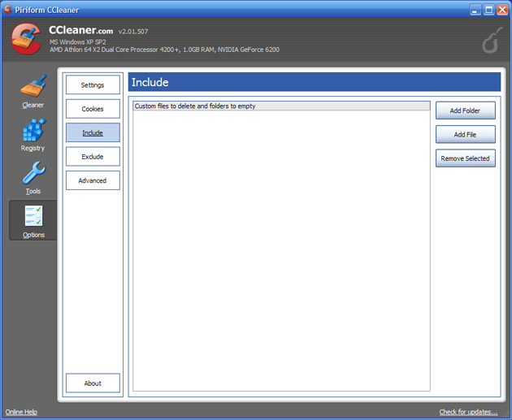Click the CCleaner logo in the header

coord(26,38)
